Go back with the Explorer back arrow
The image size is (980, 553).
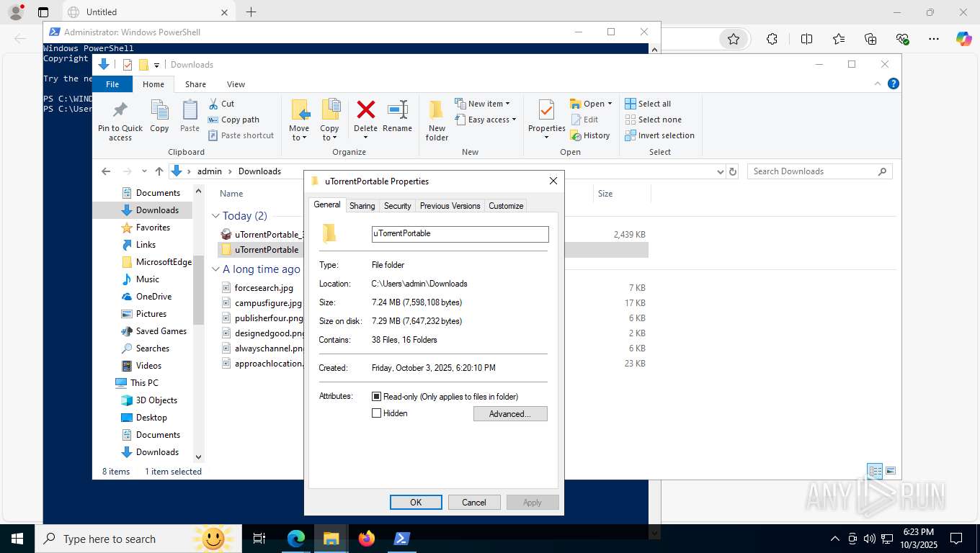tap(106, 171)
